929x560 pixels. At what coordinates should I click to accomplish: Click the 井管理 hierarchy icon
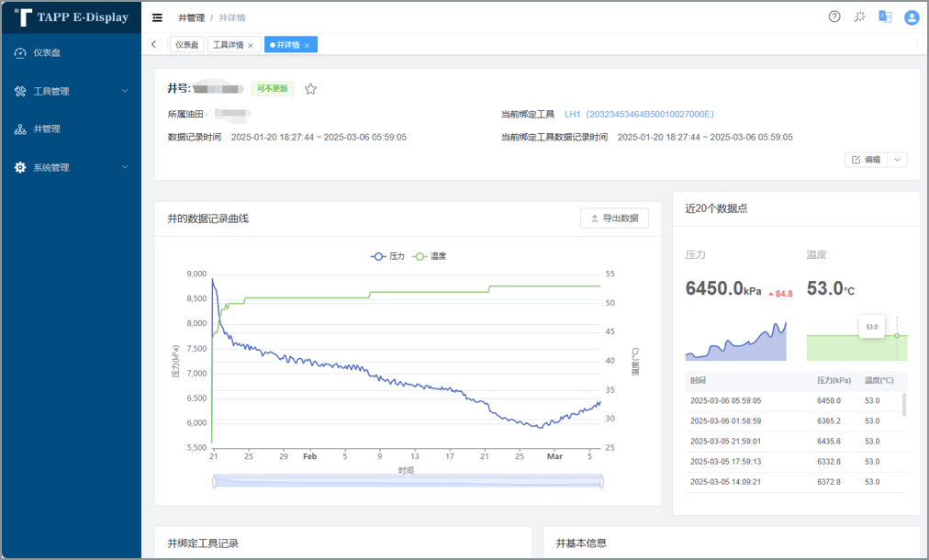[x=20, y=129]
